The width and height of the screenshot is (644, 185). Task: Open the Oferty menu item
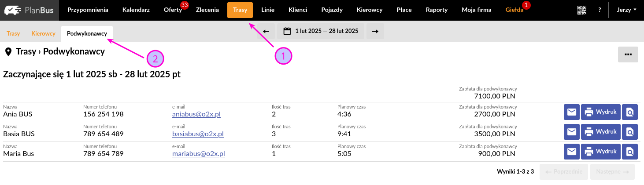(173, 10)
